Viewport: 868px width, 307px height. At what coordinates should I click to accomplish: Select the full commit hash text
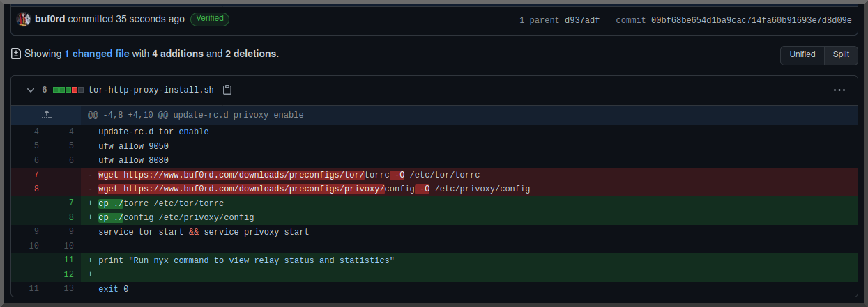pos(751,20)
